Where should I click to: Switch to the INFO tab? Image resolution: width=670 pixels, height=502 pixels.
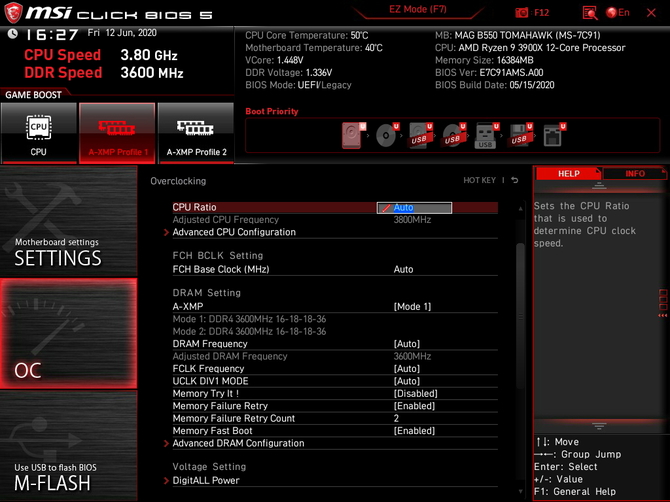(635, 173)
